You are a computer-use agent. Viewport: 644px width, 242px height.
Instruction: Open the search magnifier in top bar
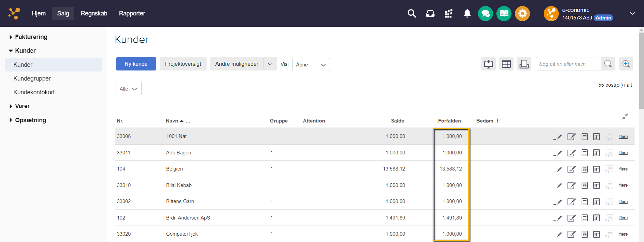(x=412, y=13)
